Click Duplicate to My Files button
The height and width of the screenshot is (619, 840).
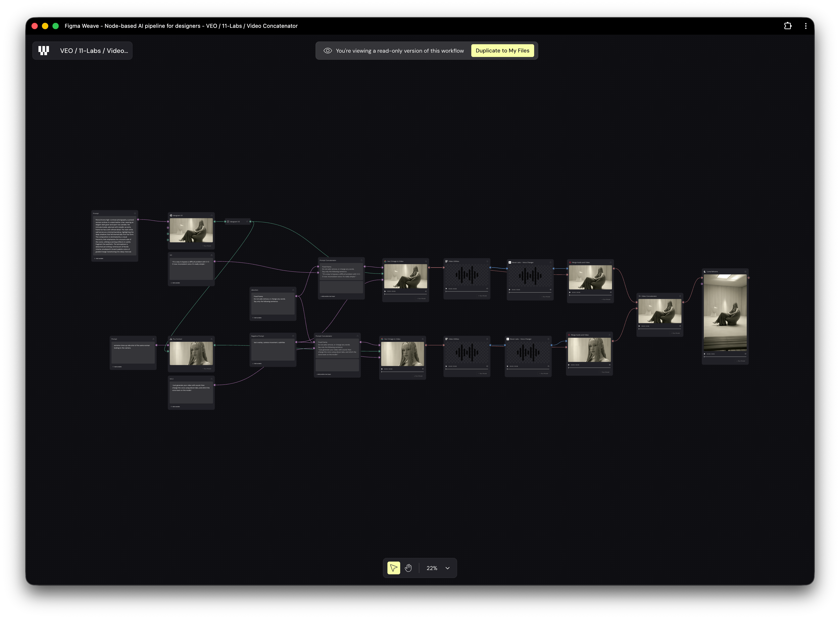502,51
